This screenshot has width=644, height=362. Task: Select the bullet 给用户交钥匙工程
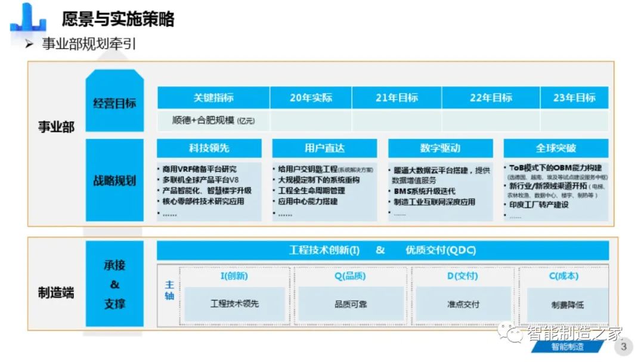[308, 169]
